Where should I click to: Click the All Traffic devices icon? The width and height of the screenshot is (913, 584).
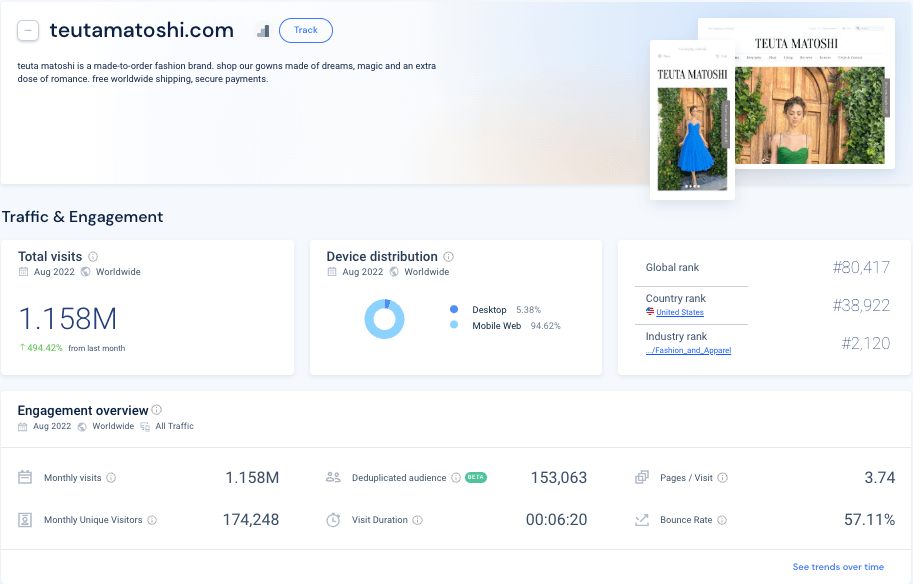coord(145,426)
